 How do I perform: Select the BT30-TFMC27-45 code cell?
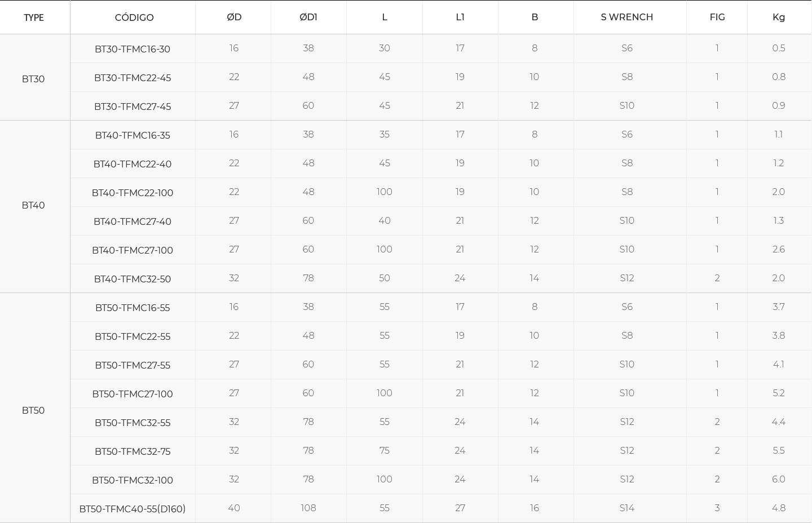point(133,107)
